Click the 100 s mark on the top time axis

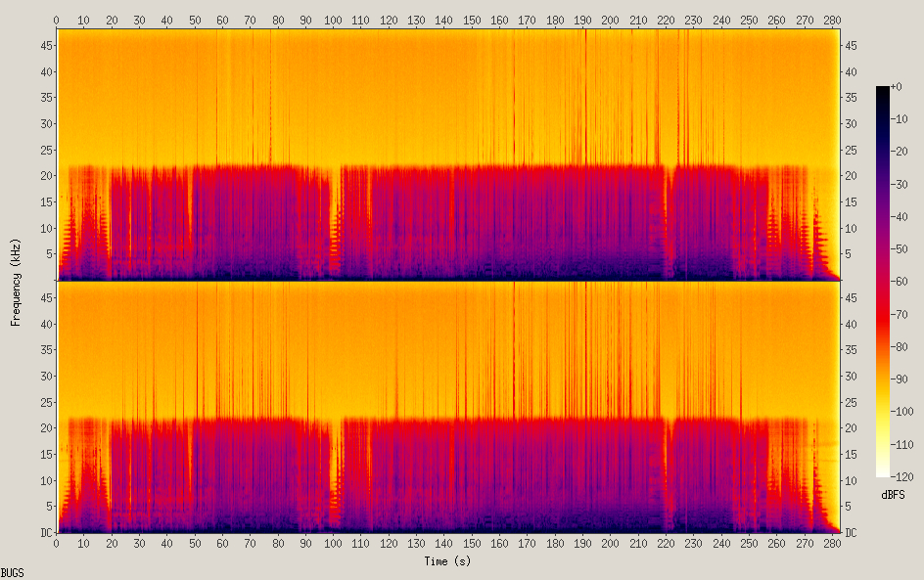point(333,20)
